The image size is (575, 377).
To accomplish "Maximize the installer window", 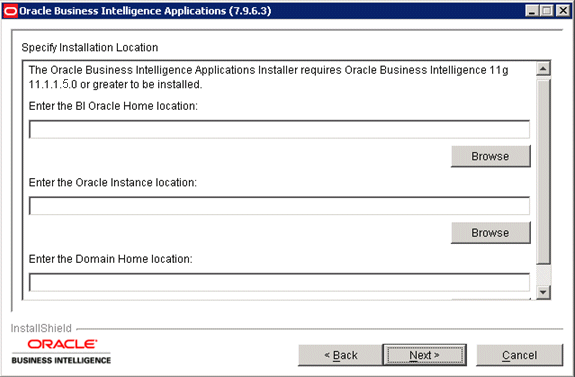I will 547,11.
